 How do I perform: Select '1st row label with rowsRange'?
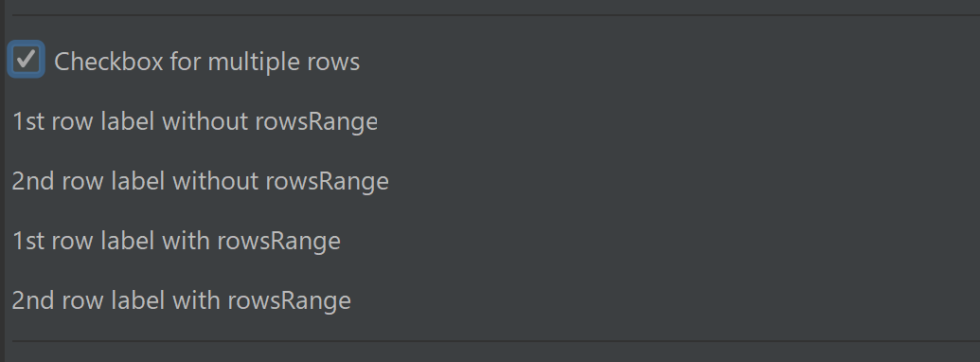176,241
